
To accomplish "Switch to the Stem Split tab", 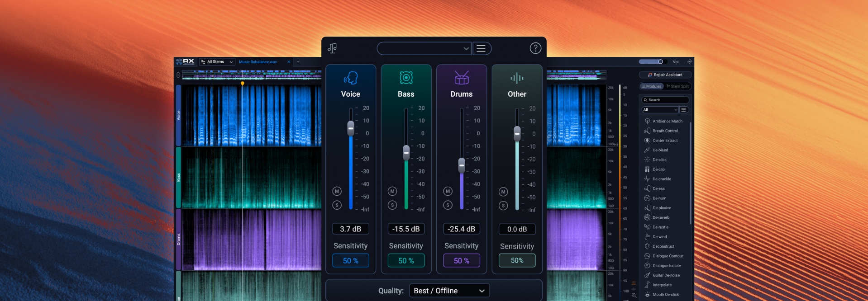I will pyautogui.click(x=677, y=86).
